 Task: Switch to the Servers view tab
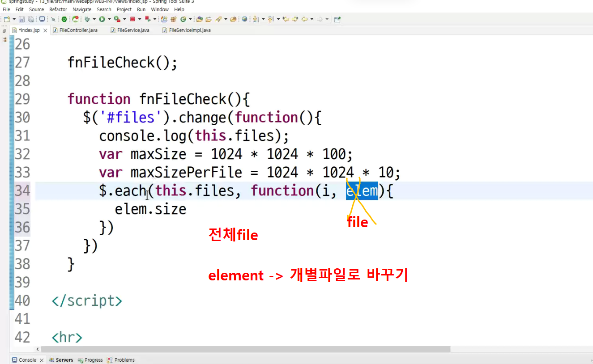point(61,360)
